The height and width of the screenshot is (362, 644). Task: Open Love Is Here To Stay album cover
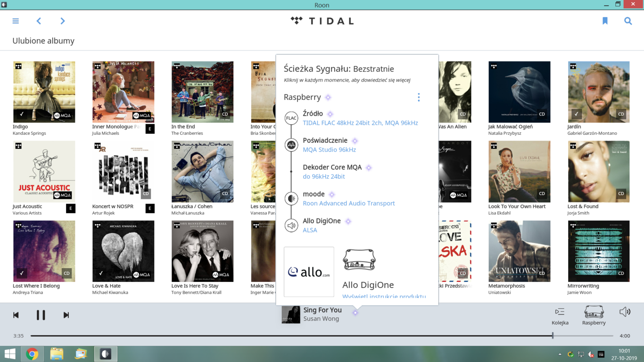[x=202, y=251]
